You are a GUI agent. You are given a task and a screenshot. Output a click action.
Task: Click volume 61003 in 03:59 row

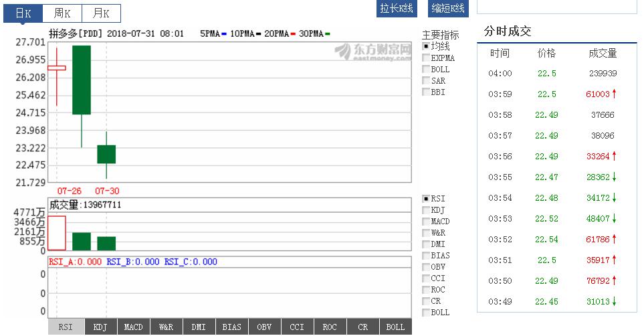(x=598, y=94)
